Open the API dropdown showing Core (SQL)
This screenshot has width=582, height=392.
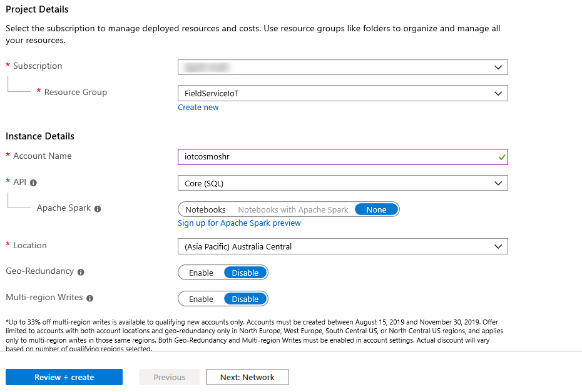342,183
